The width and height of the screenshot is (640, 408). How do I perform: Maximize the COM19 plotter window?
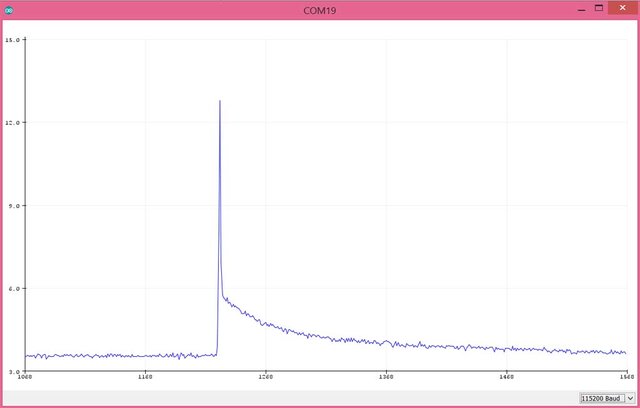tap(599, 8)
